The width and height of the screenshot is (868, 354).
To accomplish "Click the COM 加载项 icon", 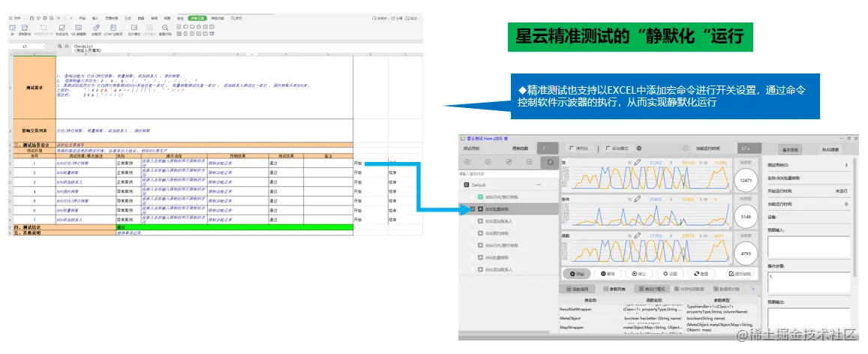I will pos(113,29).
